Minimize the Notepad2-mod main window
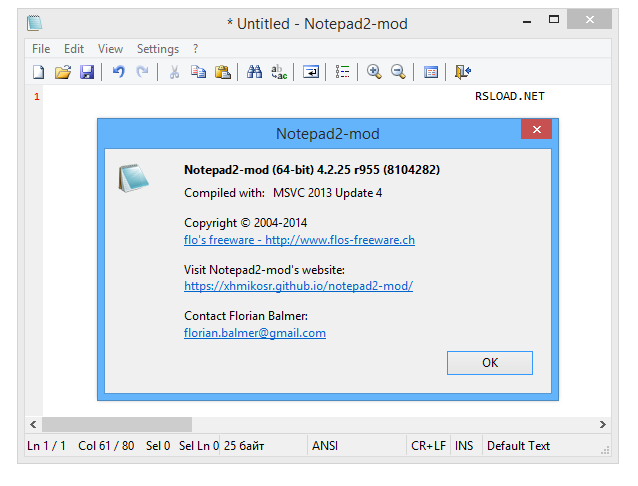This screenshot has width=638, height=486. [x=527, y=20]
